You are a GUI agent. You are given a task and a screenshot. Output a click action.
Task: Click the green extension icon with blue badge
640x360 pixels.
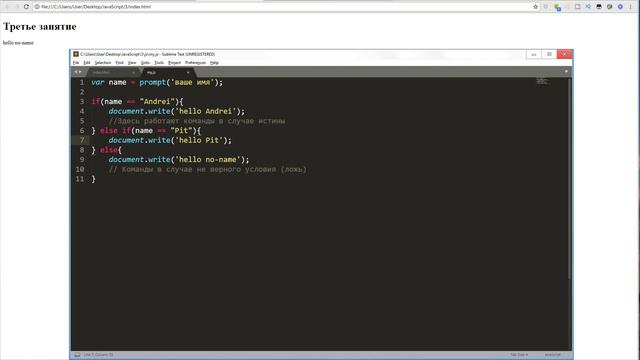tap(557, 7)
